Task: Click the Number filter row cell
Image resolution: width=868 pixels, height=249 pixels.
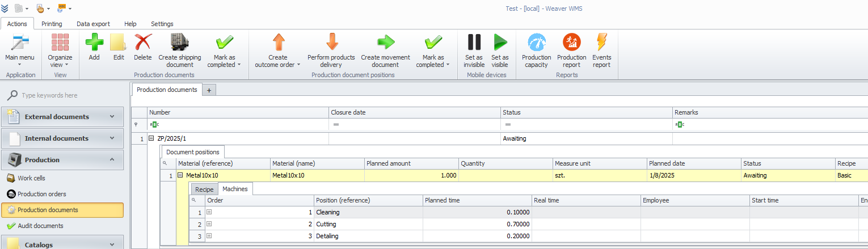Action: pyautogui.click(x=238, y=124)
